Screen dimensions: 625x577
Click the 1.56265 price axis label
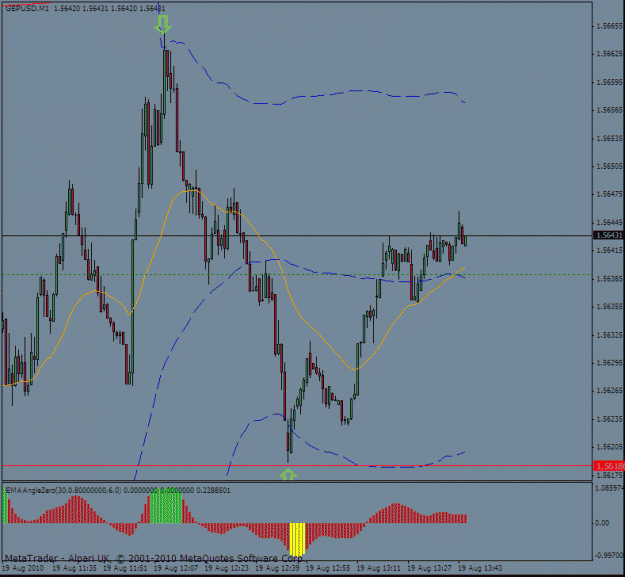[x=609, y=391]
